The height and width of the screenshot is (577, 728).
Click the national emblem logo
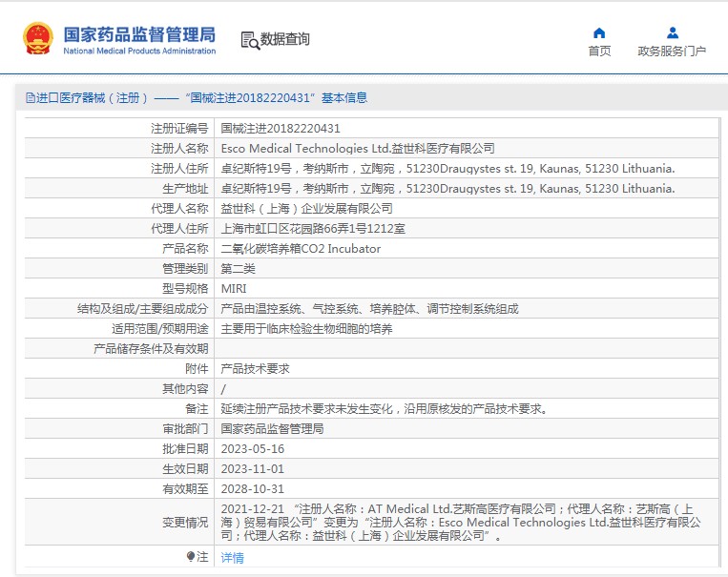click(x=38, y=39)
